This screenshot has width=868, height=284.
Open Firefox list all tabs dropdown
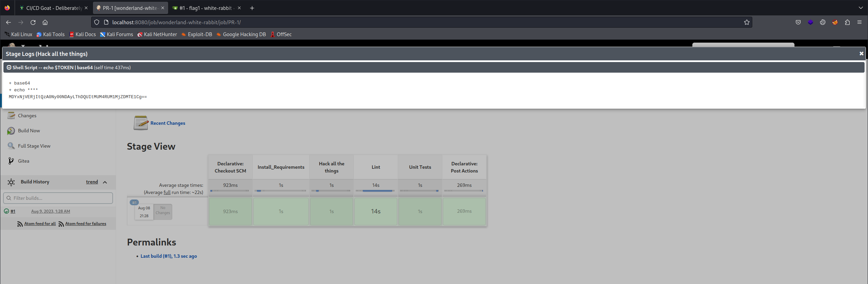(861, 8)
